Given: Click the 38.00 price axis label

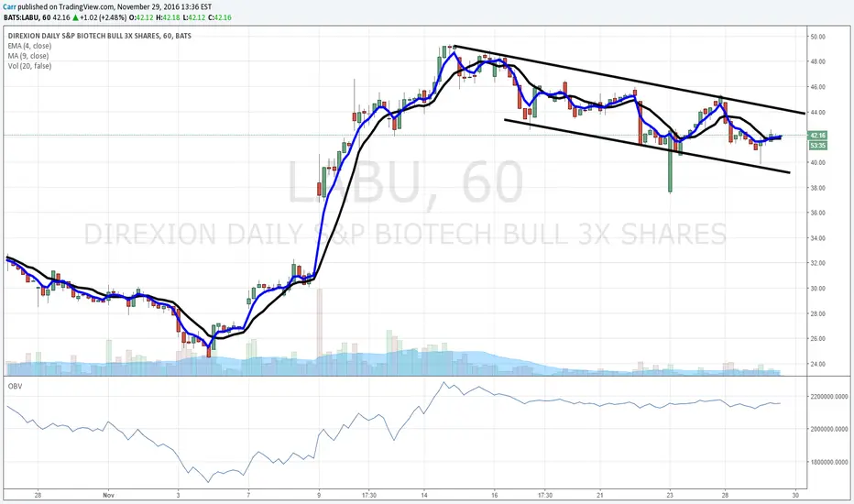Looking at the screenshot, I should [x=817, y=188].
